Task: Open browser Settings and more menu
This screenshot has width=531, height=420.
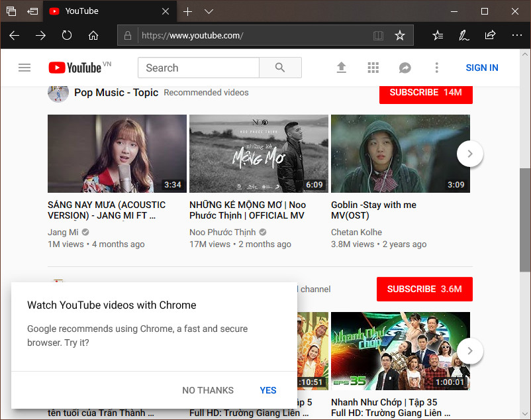Action: [x=517, y=35]
